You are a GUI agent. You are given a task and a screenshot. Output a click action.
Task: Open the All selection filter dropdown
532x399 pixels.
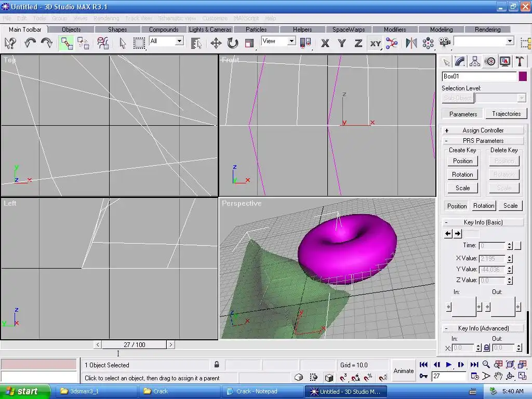tap(179, 42)
